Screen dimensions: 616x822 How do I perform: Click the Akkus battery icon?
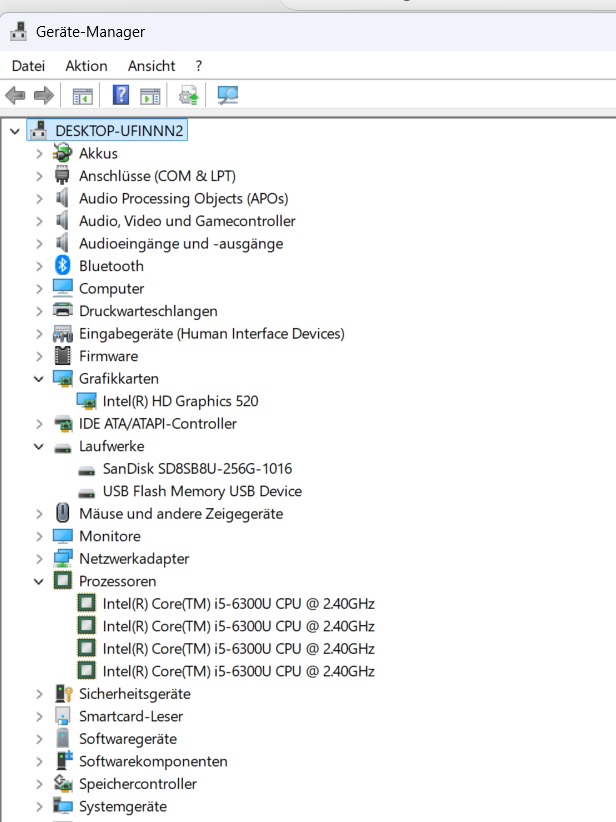(x=62, y=153)
